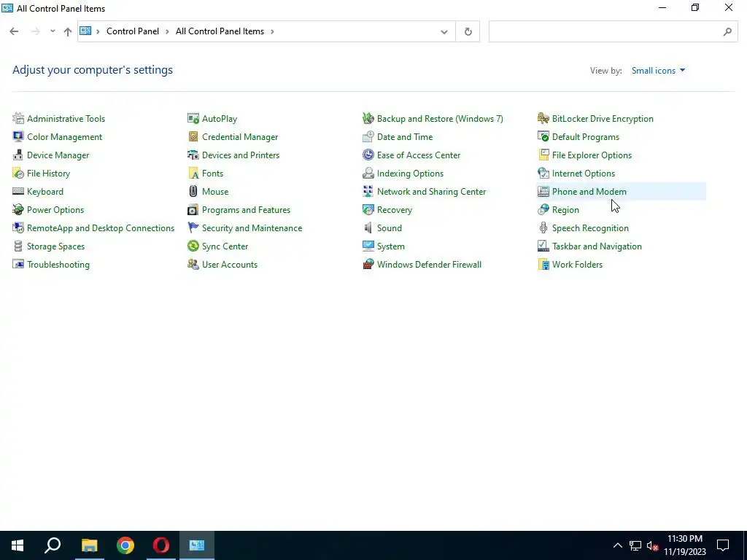Click the Work Folders link
This screenshot has height=560, width=747.
[577, 264]
